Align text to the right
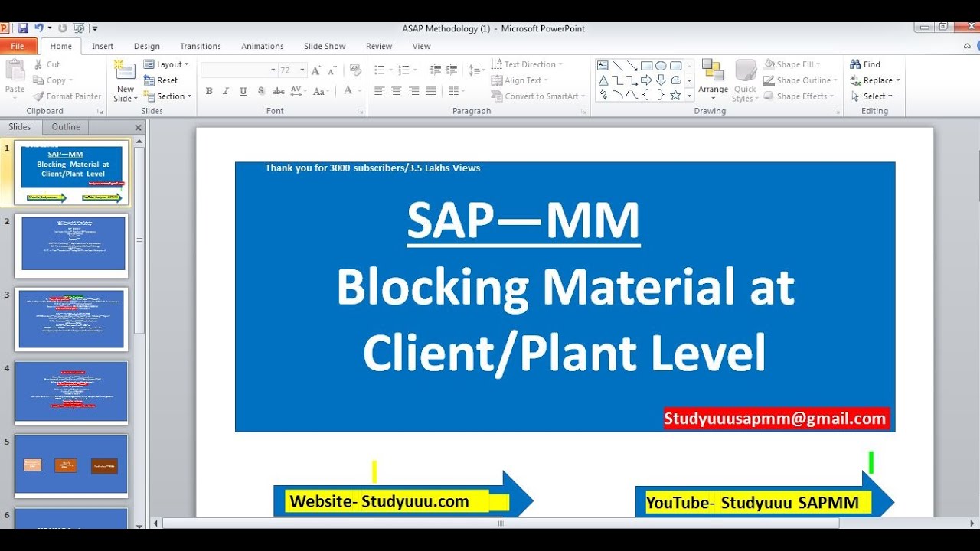Image resolution: width=980 pixels, height=551 pixels. coord(413,91)
